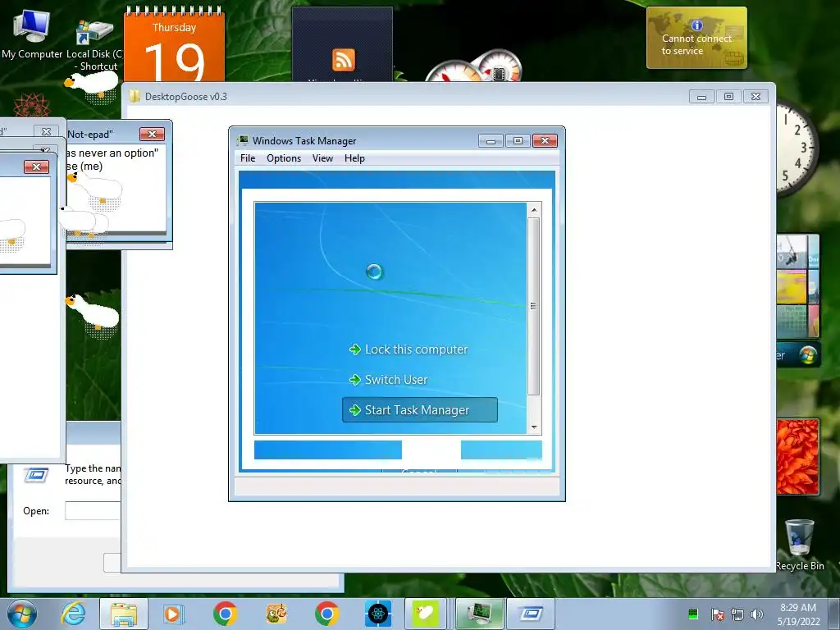The image size is (840, 630).
Task: Click 'Switch User' option
Action: tap(396, 380)
